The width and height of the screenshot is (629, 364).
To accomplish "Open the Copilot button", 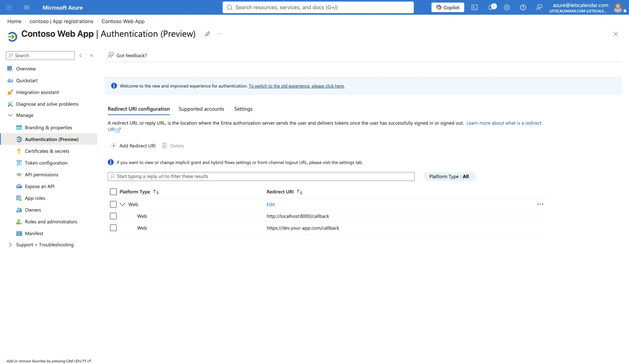I will point(447,7).
